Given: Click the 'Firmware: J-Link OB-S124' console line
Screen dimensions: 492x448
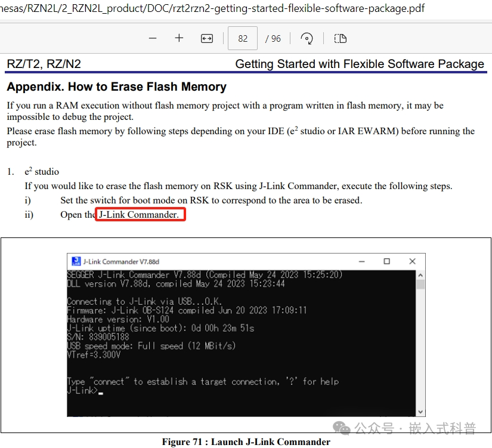Looking at the screenshot, I should (x=187, y=310).
